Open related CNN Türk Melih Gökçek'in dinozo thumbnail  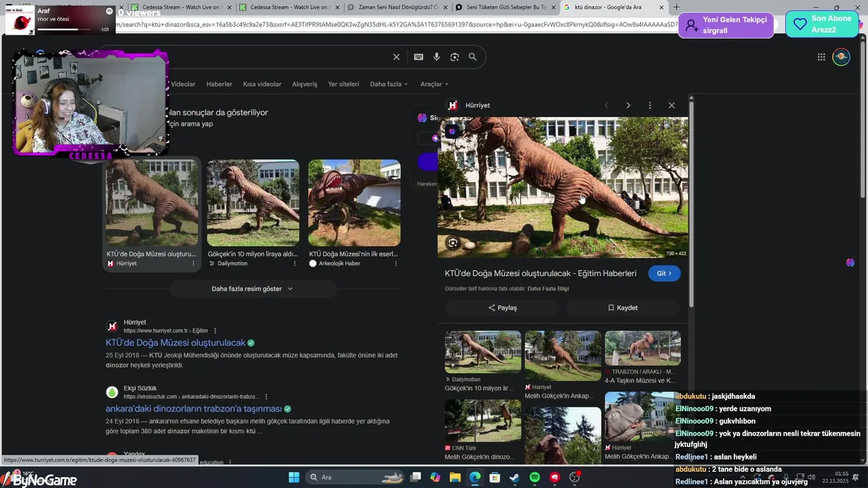coord(483,420)
